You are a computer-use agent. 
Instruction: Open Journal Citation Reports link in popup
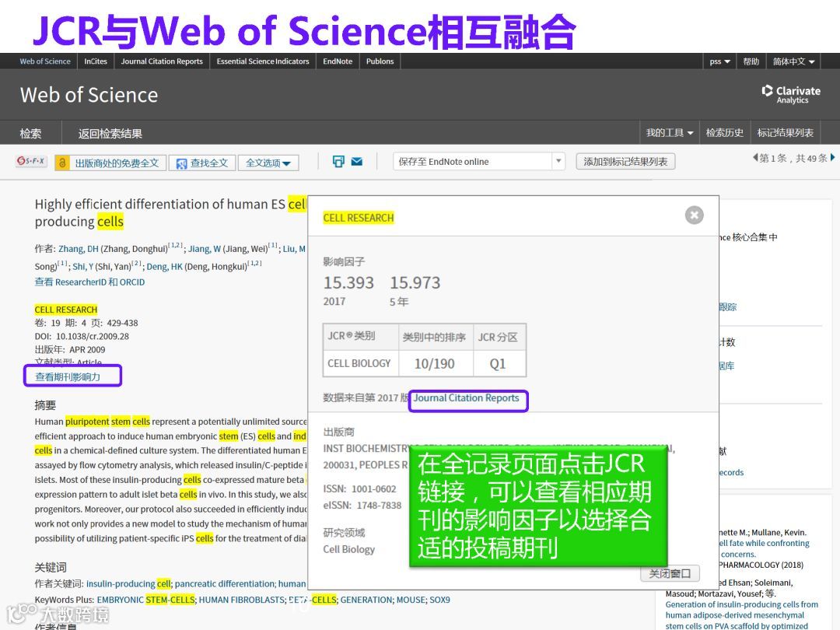click(466, 398)
